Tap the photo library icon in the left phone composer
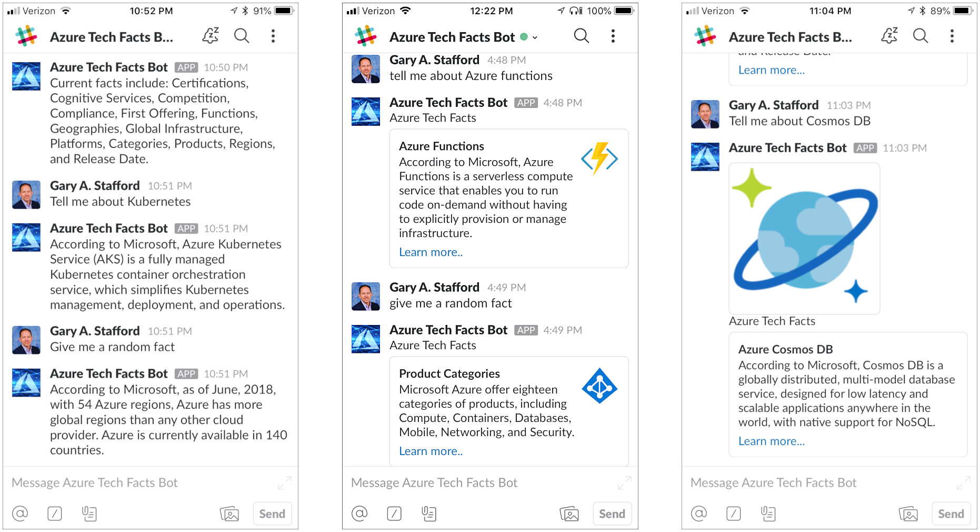 tap(229, 514)
